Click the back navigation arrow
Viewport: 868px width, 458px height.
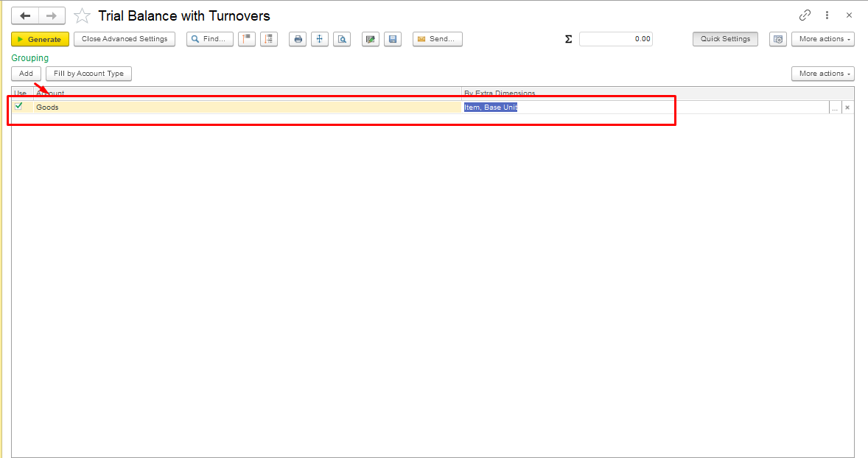pos(25,15)
